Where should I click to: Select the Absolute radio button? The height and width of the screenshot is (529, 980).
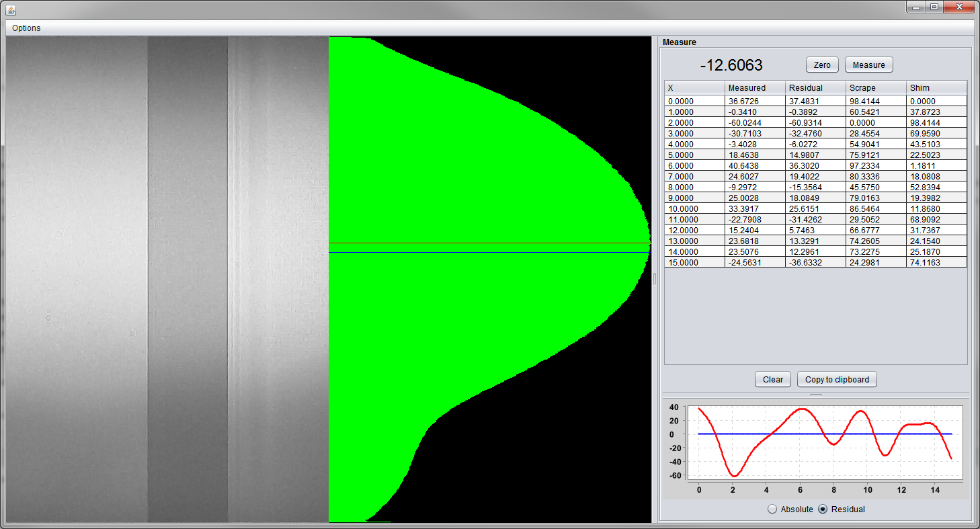pyautogui.click(x=772, y=510)
